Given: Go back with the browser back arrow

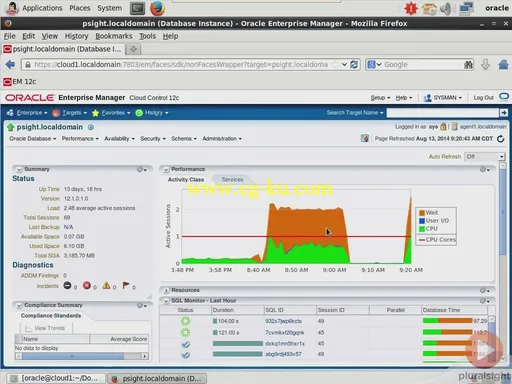Looking at the screenshot, I should [10, 64].
